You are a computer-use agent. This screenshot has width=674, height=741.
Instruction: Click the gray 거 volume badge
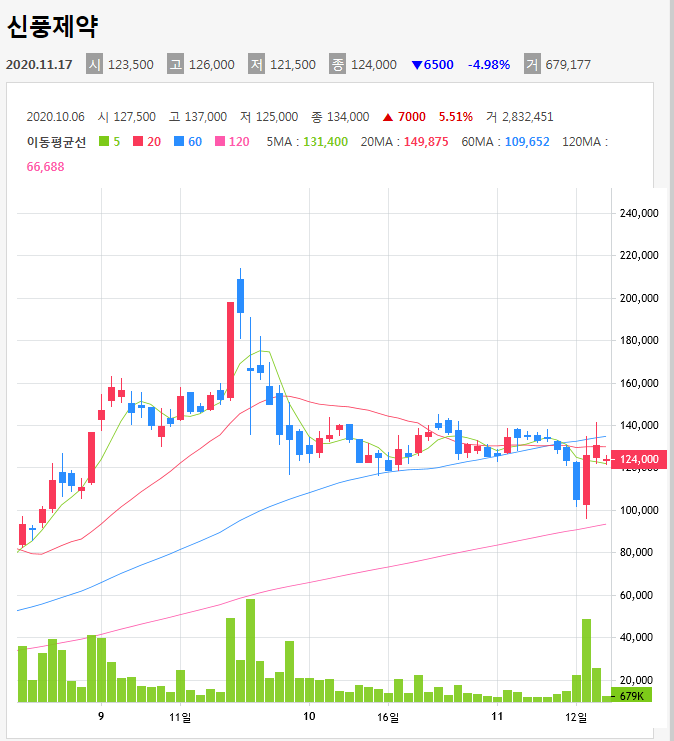coord(532,64)
